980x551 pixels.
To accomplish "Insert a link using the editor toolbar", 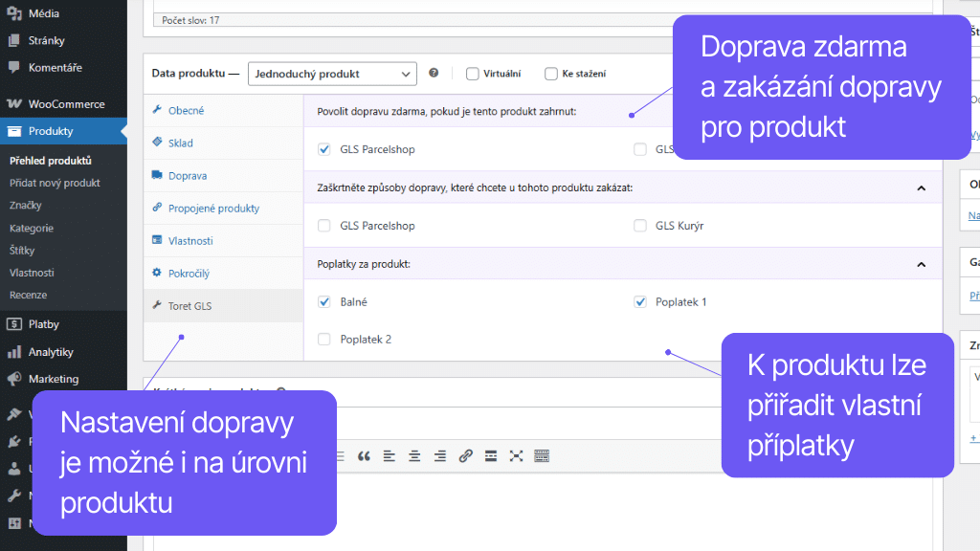I will [x=466, y=456].
